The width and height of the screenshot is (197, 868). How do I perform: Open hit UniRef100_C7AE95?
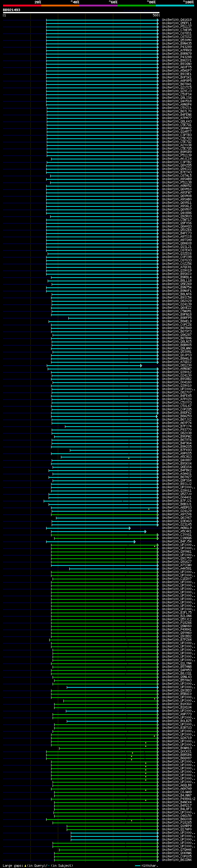[176, 30]
